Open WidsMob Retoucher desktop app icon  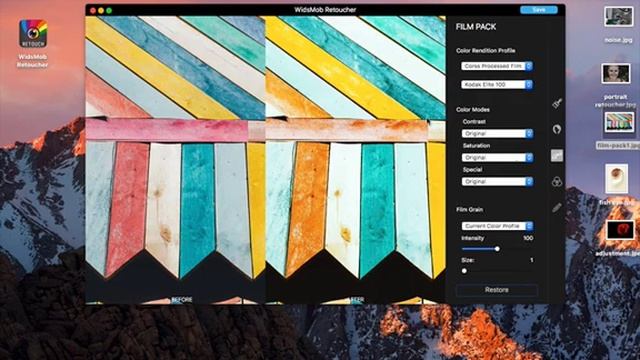click(33, 34)
